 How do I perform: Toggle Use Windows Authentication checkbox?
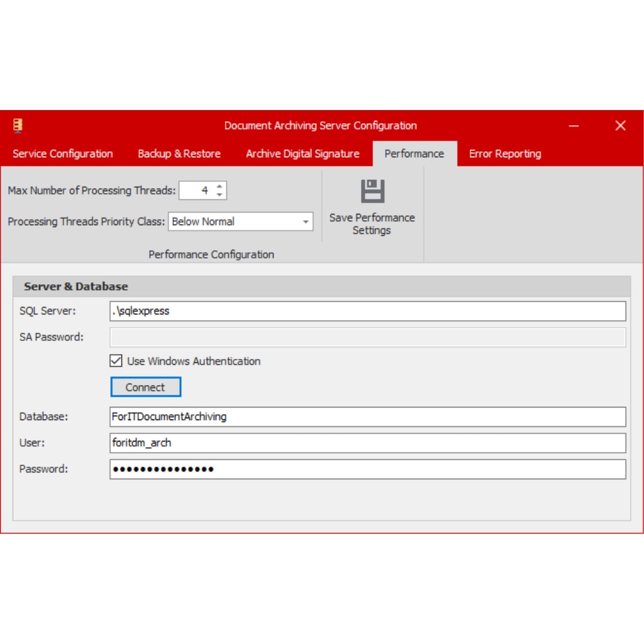(x=116, y=361)
